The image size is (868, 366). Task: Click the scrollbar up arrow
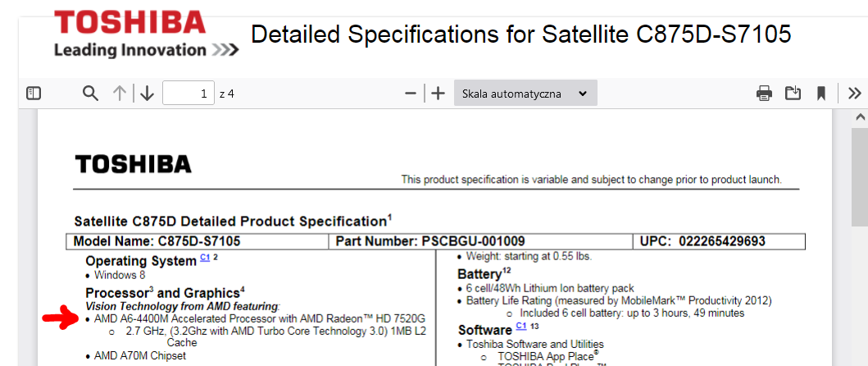pyautogui.click(x=860, y=117)
